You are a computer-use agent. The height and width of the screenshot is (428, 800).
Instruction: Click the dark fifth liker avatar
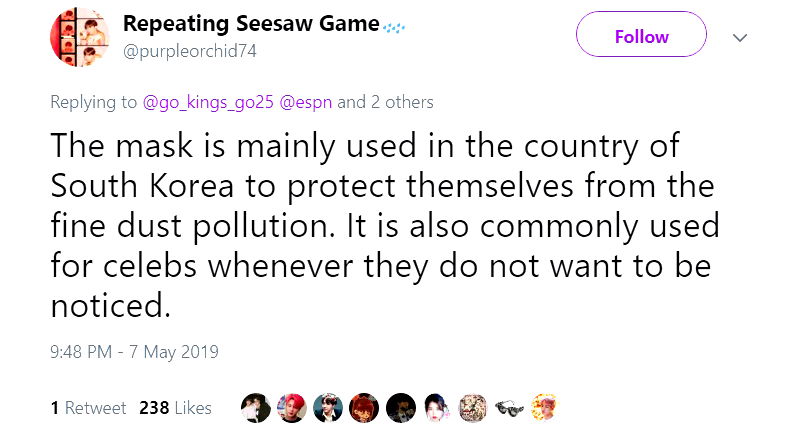(400, 407)
